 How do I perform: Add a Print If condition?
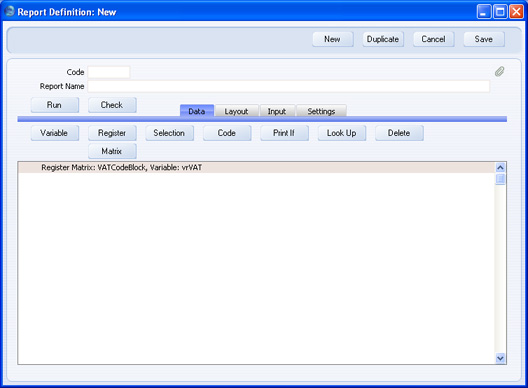tap(284, 133)
